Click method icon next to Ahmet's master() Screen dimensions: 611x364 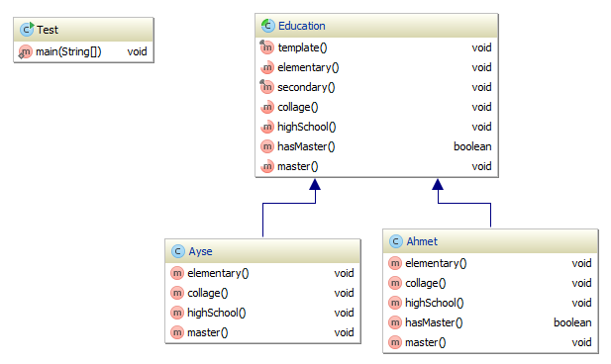[x=395, y=342]
